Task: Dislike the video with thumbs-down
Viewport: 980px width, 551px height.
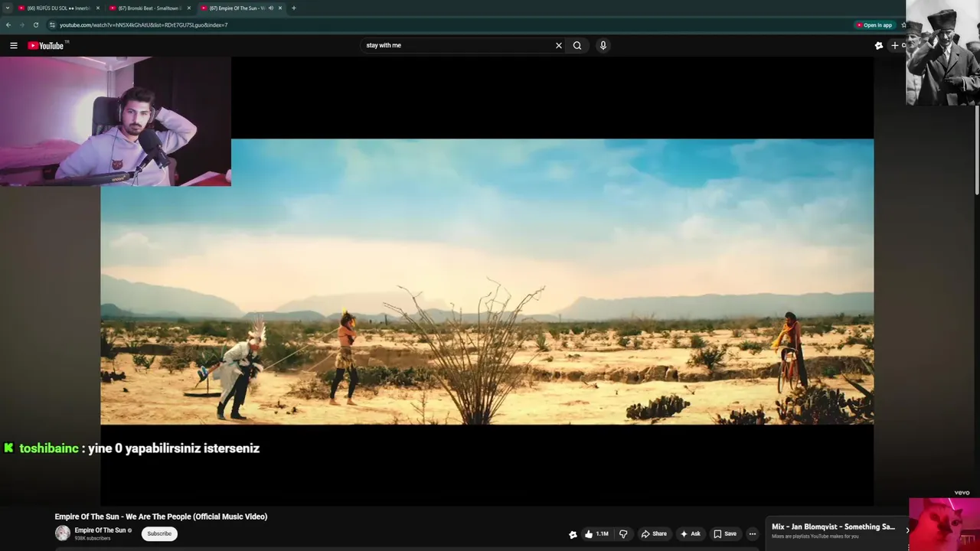Action: coord(623,533)
